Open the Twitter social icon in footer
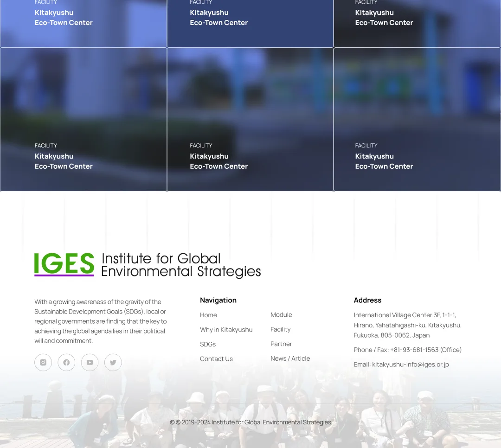Image resolution: width=501 pixels, height=448 pixels. coord(113,362)
